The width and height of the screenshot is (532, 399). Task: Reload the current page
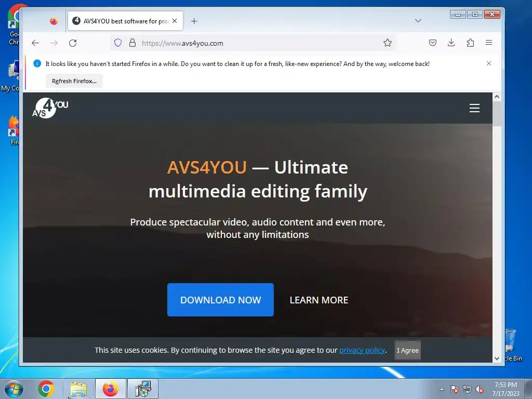[73, 43]
